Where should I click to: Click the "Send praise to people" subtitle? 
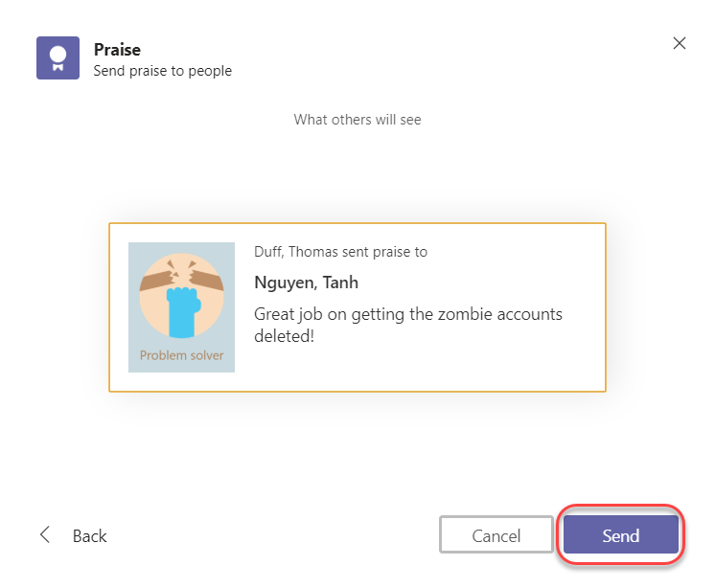(x=162, y=70)
